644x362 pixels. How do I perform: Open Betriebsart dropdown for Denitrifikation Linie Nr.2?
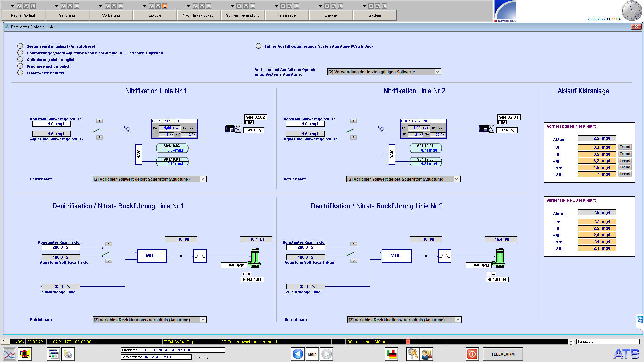pos(458,320)
